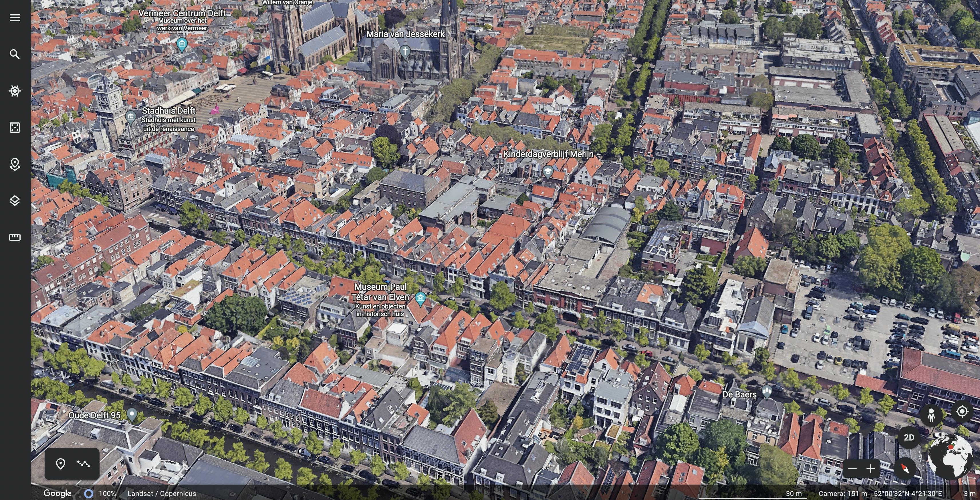Click the 3 m elevation readout
The height and width of the screenshot is (500, 980).
coord(969,493)
